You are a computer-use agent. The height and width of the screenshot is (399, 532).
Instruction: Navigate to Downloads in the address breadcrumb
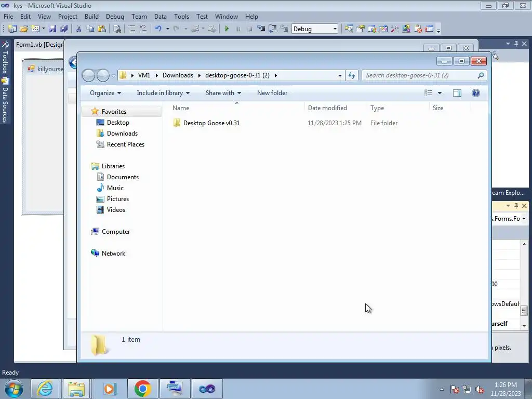(x=178, y=75)
